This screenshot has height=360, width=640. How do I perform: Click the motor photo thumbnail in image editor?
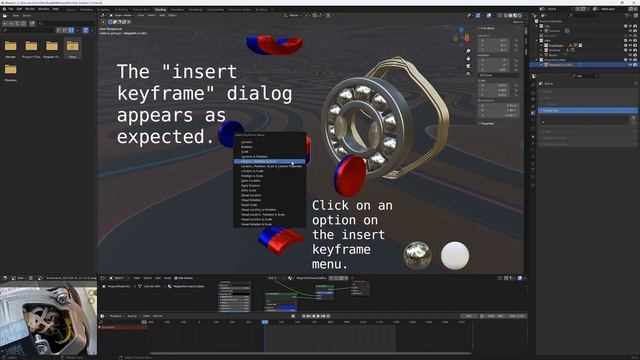tap(48, 318)
